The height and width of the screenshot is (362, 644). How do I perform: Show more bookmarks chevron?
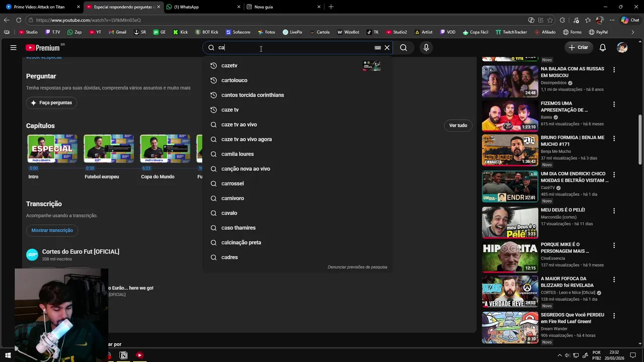tap(633, 32)
